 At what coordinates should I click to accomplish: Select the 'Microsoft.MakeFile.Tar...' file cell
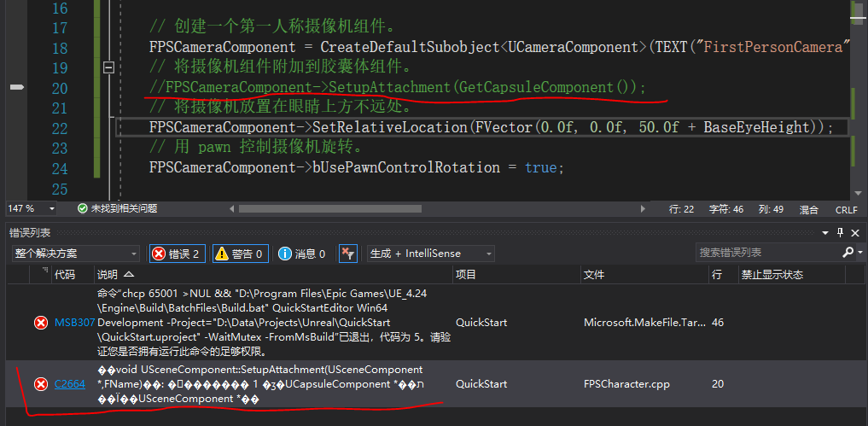point(645,323)
